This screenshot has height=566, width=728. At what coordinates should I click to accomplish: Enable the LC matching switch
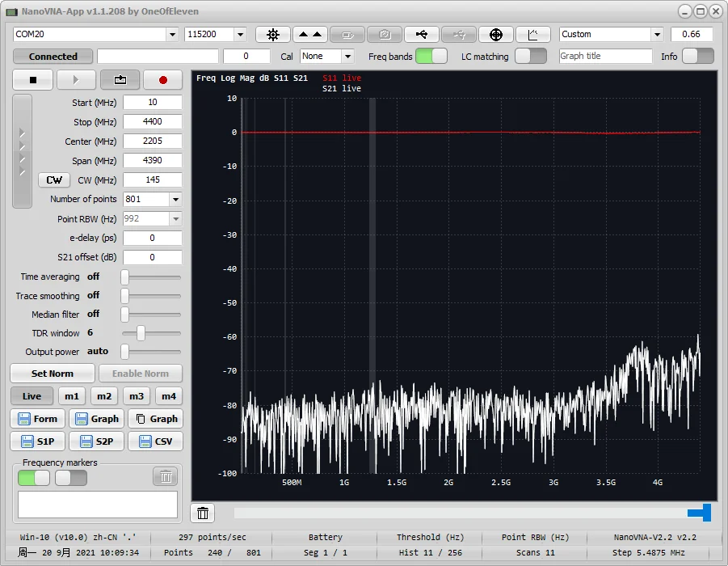coord(530,57)
